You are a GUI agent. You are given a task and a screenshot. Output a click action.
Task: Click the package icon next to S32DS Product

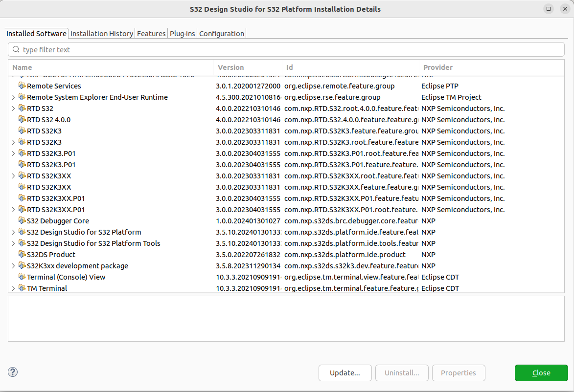(x=22, y=254)
